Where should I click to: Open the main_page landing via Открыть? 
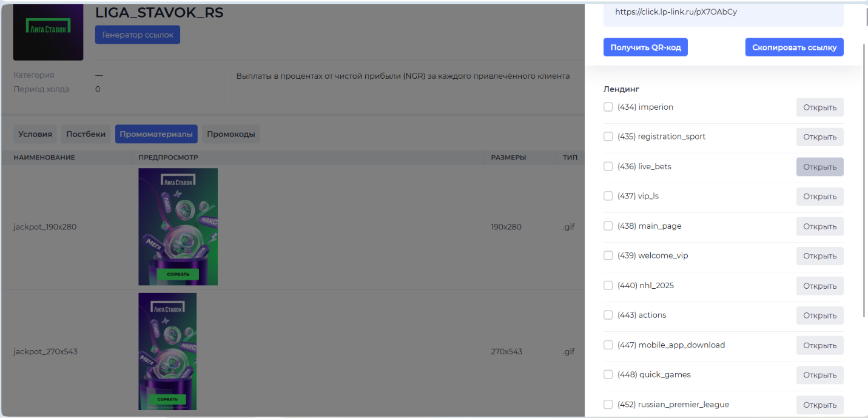[x=819, y=226]
